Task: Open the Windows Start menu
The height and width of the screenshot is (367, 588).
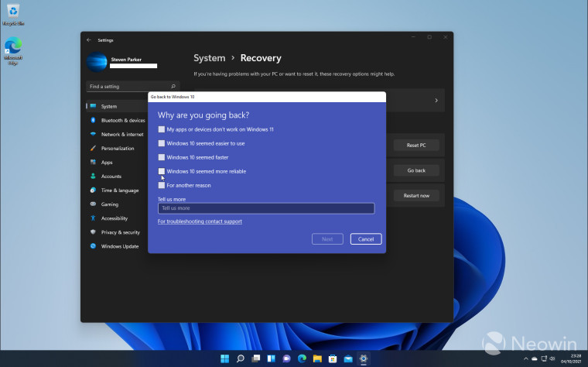Action: tap(224, 358)
